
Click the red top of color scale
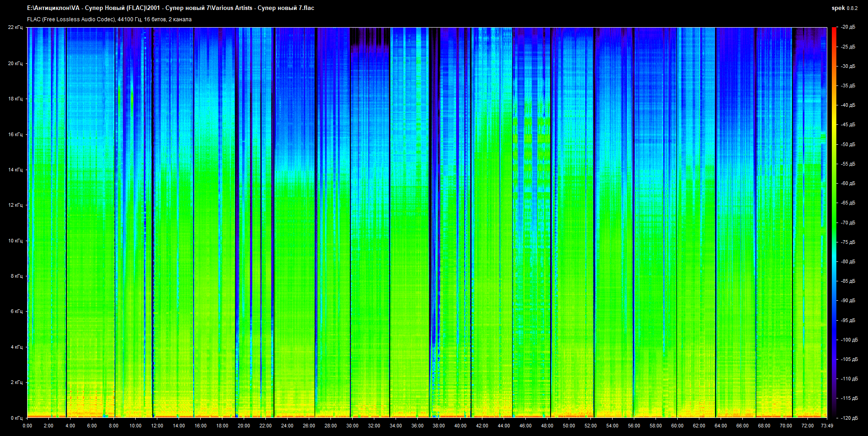pyautogui.click(x=834, y=30)
